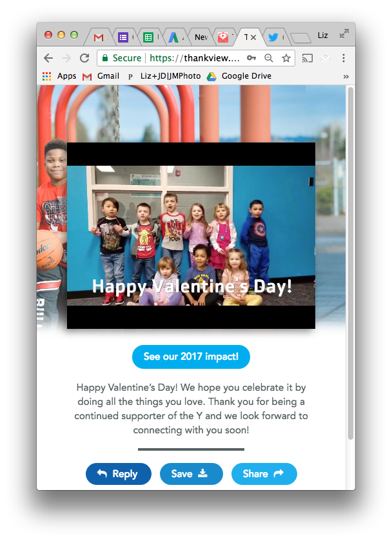Switch to the 'Nev' browser tab

tap(200, 37)
